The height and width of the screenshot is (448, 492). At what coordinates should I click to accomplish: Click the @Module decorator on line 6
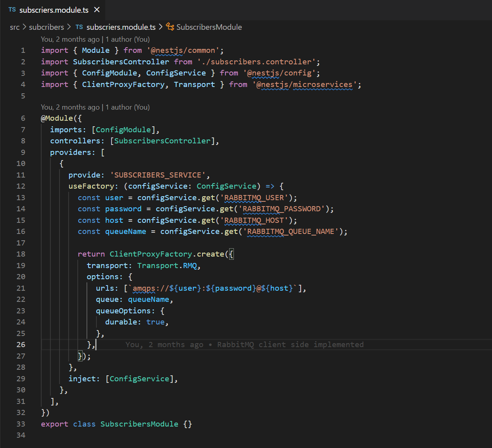[57, 118]
